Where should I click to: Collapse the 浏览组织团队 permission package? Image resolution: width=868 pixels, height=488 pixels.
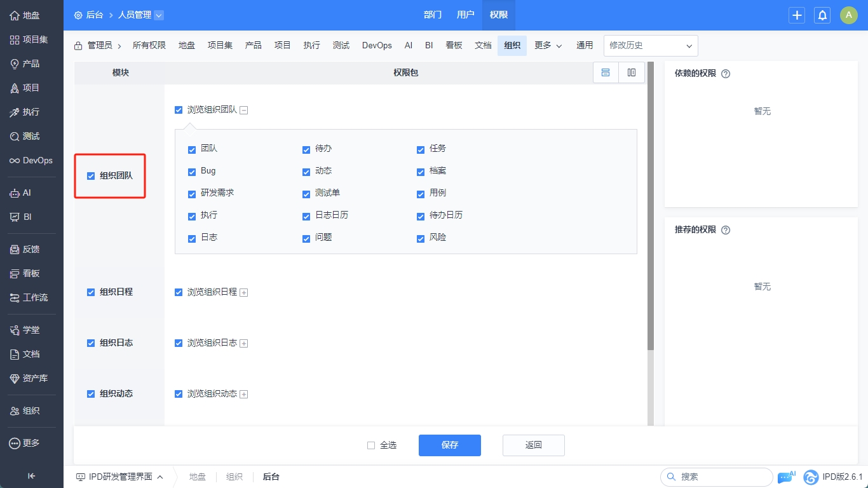(244, 110)
